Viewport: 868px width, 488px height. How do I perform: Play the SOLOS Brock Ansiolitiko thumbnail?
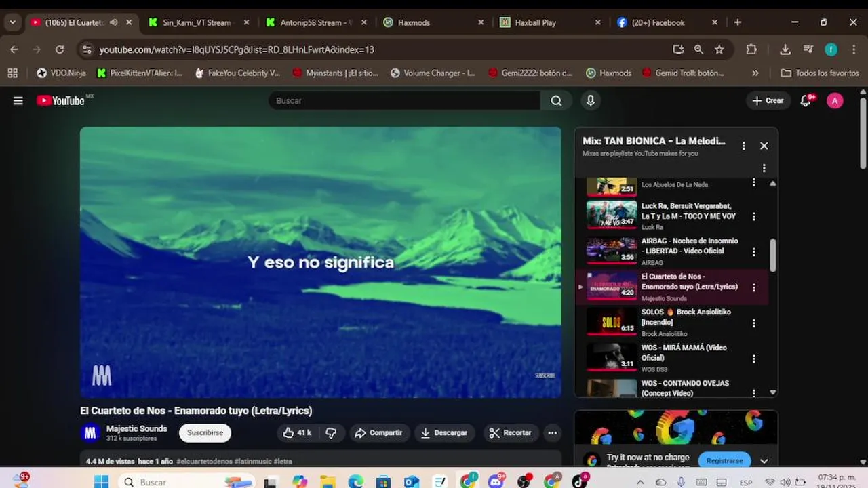pos(612,321)
